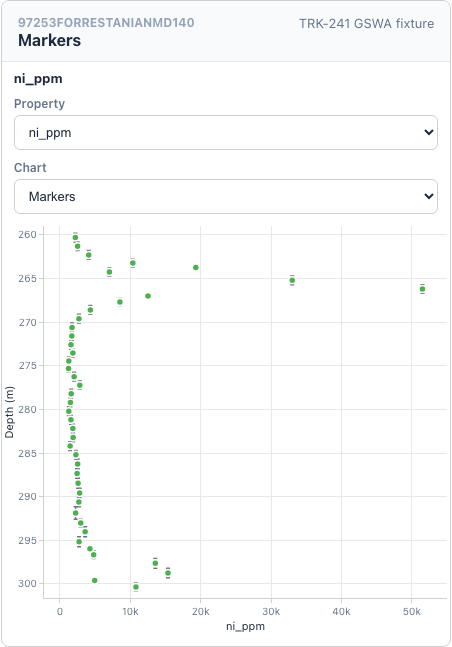The height and width of the screenshot is (647, 452).
Task: Click the bold ni_ppm section title
Action: click(x=38, y=79)
